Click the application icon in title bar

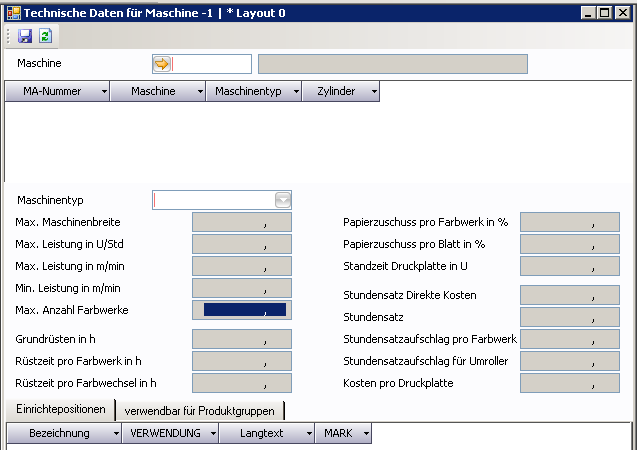click(11, 12)
